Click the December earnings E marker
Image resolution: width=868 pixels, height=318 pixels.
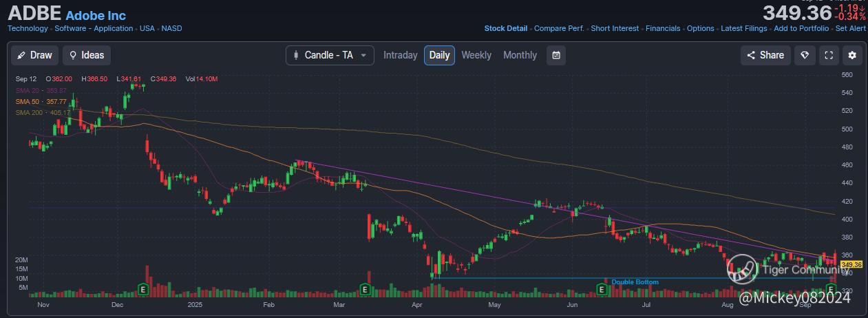[144, 288]
